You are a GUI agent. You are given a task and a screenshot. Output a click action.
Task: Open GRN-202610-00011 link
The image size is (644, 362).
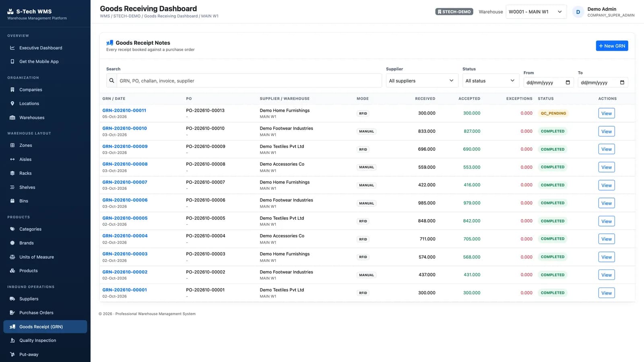[124, 110]
